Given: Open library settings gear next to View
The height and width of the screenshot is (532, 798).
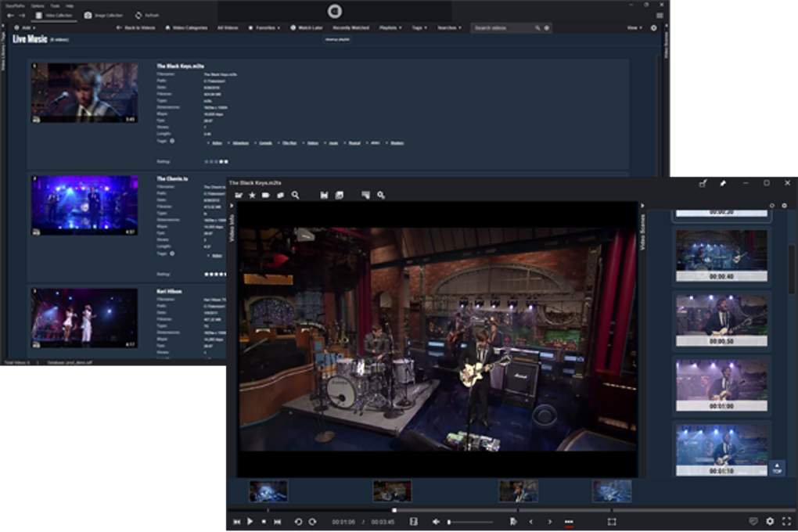Looking at the screenshot, I should click(654, 28).
